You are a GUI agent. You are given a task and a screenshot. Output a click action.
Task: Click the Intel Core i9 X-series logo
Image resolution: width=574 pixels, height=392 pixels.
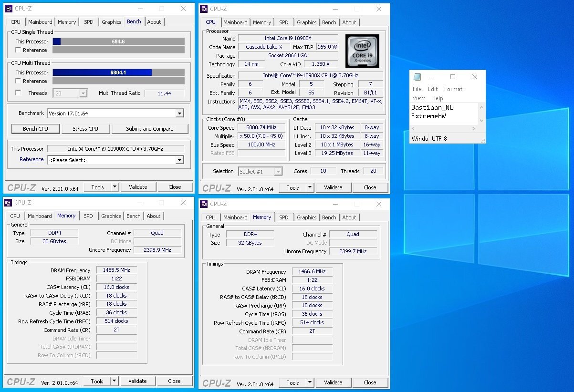click(x=362, y=51)
